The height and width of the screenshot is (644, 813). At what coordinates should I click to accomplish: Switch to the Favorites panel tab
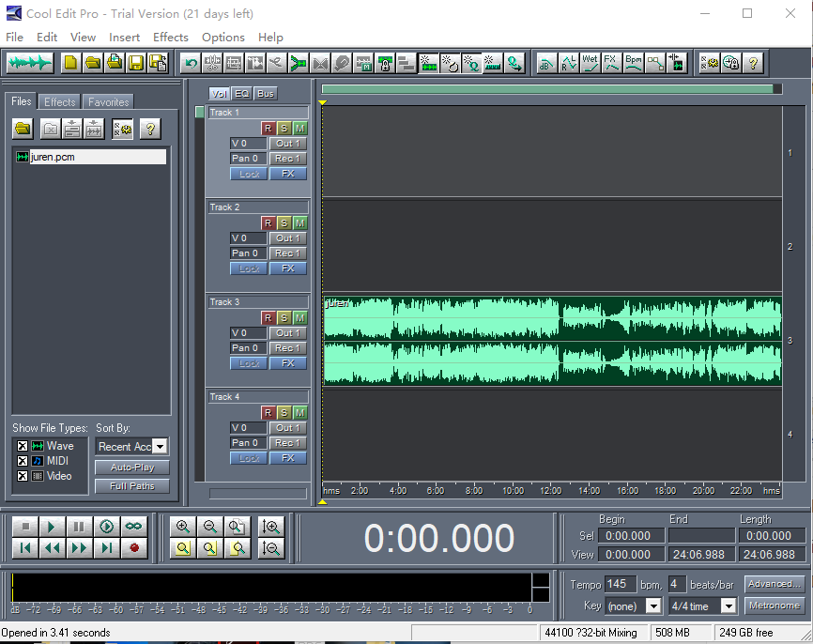tap(108, 102)
